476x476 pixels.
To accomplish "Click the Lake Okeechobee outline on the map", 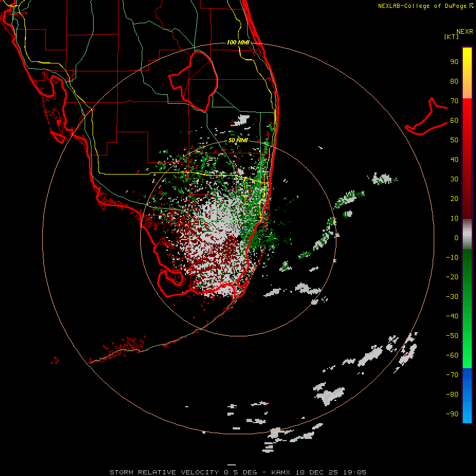I will coord(194,81).
